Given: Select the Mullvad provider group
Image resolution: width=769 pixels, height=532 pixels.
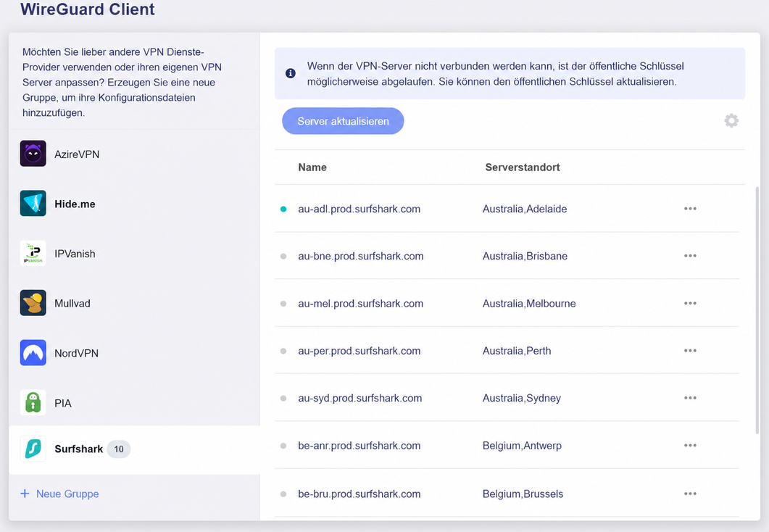Looking at the screenshot, I should (x=134, y=303).
